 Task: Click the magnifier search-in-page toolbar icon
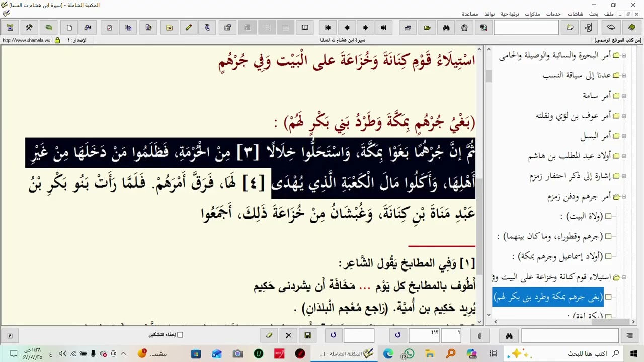pos(483,28)
